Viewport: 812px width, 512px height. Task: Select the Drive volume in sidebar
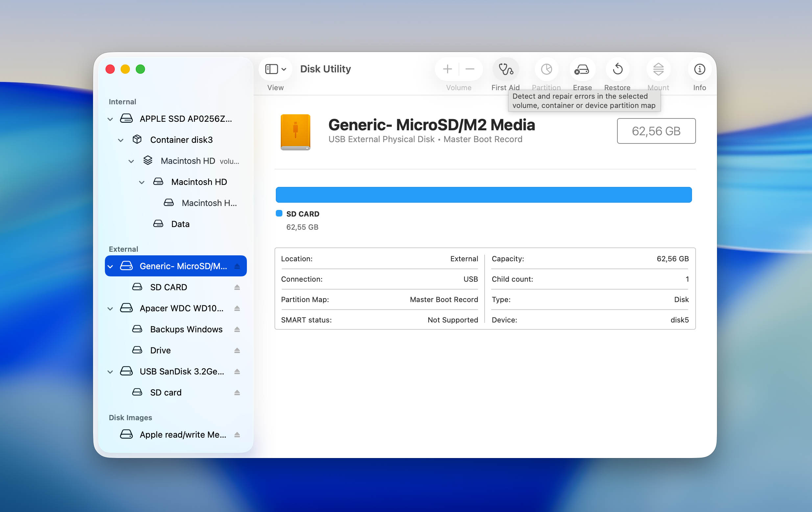tap(160, 350)
